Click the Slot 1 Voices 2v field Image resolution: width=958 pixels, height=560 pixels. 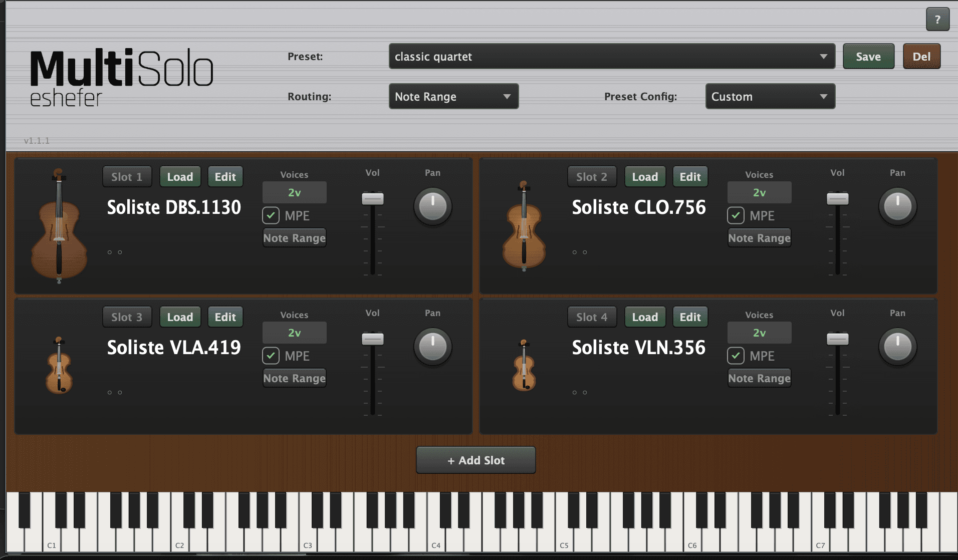click(294, 193)
